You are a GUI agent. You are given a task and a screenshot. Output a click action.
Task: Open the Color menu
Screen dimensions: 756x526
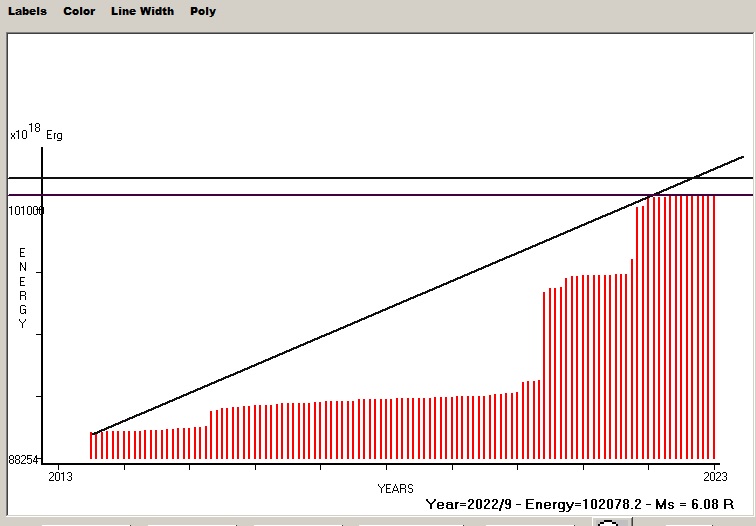79,11
